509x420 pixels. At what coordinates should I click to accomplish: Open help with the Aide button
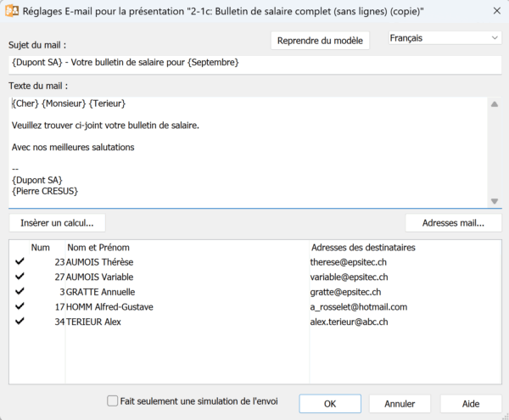pos(470,403)
